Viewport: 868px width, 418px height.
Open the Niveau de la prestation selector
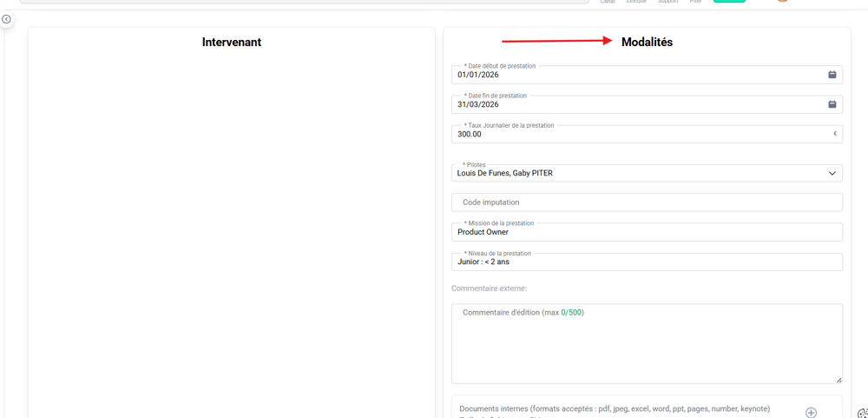[x=646, y=262]
